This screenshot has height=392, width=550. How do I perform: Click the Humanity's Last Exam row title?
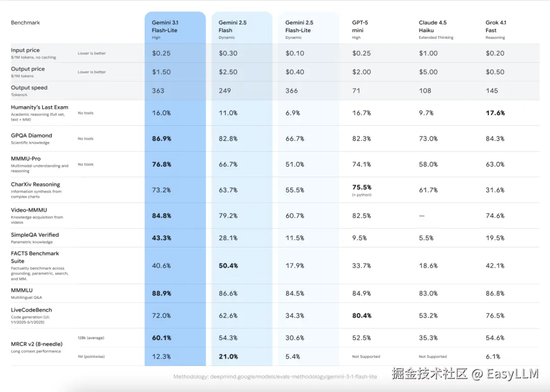[x=40, y=107]
